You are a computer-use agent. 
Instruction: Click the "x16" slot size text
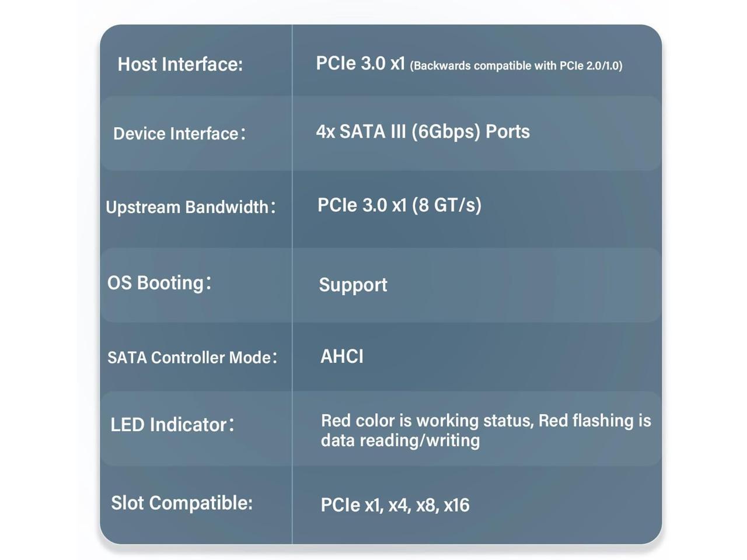pos(456,505)
